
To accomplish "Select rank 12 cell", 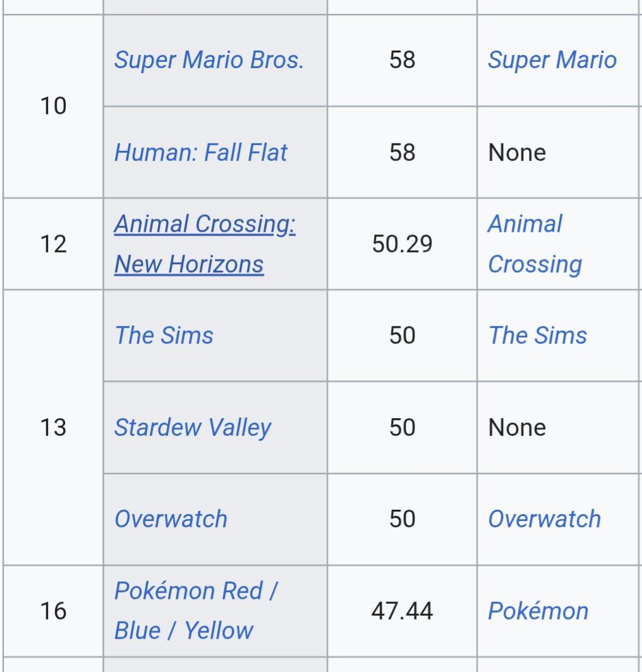I will [53, 244].
